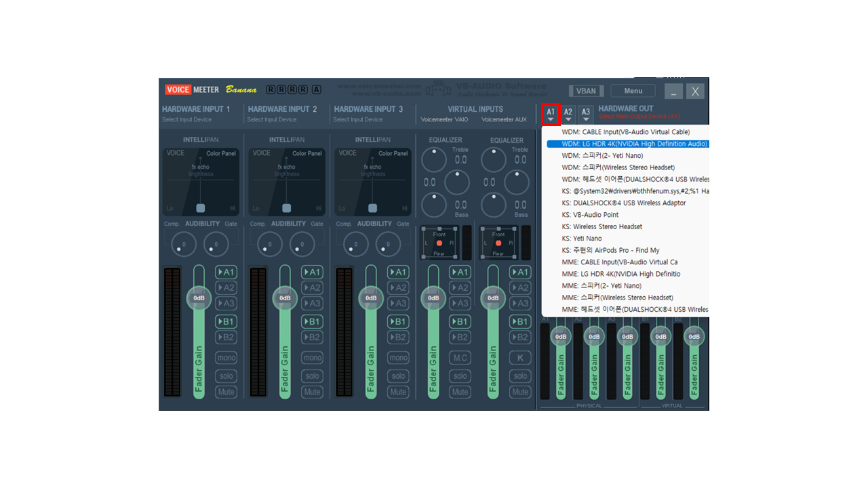Viewport: 868px width, 488px height.
Task: Click the A1 bus master fader
Action: (561, 337)
